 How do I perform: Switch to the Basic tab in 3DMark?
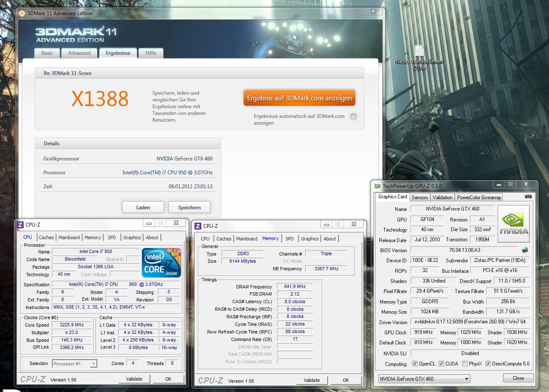(x=47, y=53)
